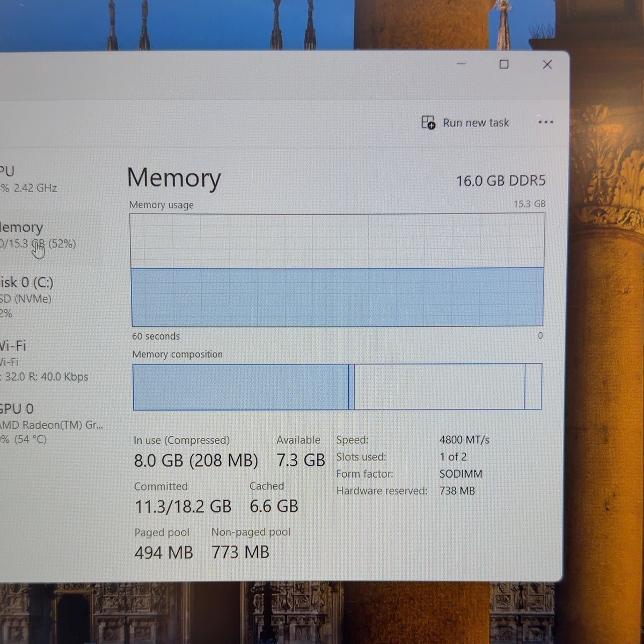The width and height of the screenshot is (644, 644).
Task: Click the 15.3 GB graph maximum label
Action: point(529,204)
